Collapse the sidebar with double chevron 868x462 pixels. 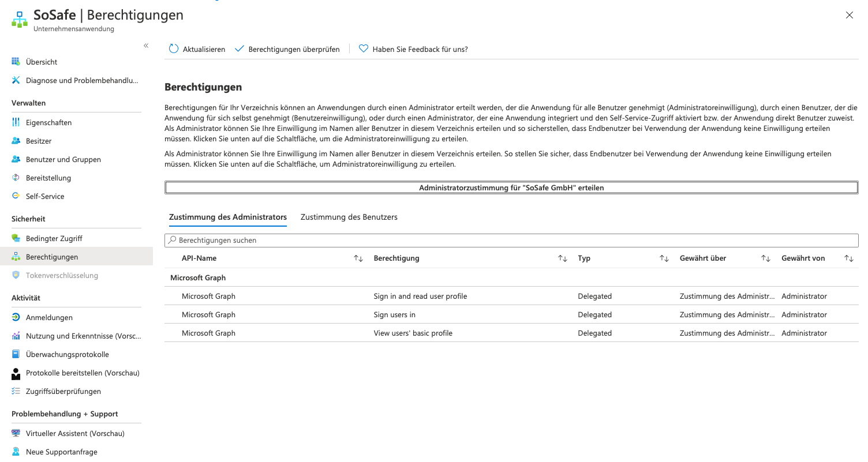pyautogui.click(x=146, y=46)
